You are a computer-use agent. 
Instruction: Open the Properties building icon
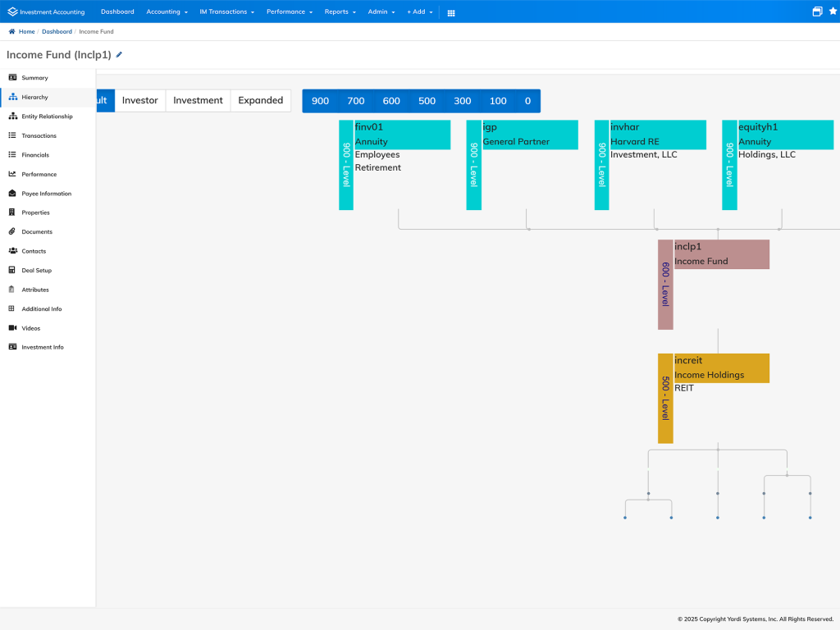tap(11, 212)
